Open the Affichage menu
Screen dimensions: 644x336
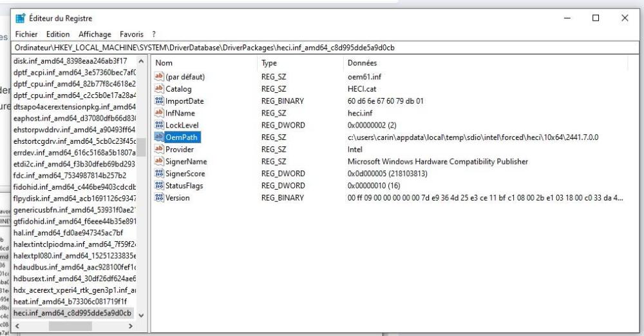point(95,34)
